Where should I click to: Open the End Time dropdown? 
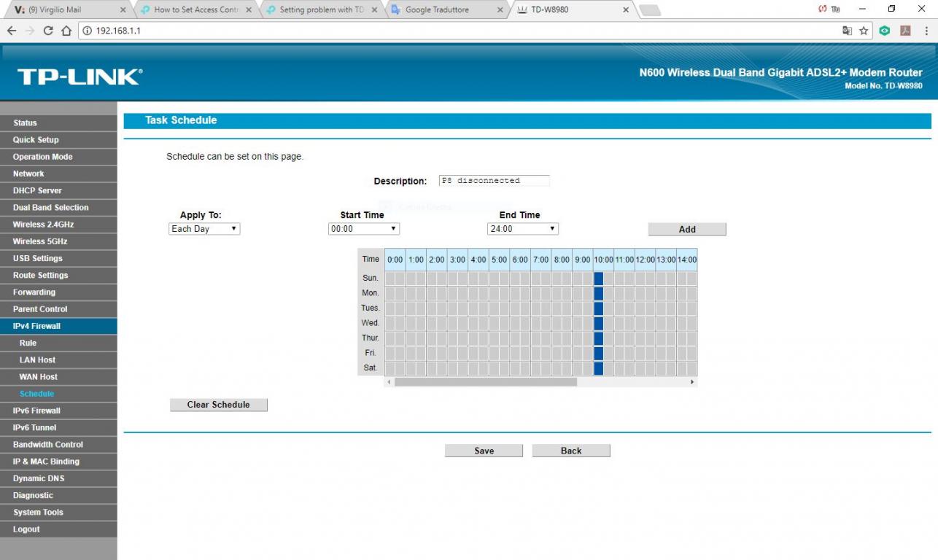[522, 229]
